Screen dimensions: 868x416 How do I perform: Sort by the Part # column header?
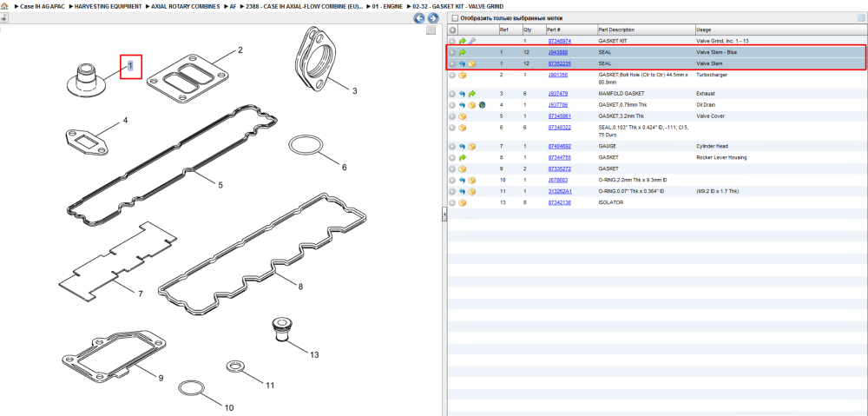point(570,30)
